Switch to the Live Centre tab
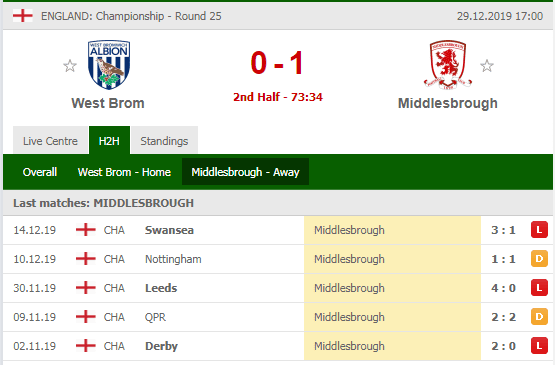The image size is (555, 365). (50, 141)
